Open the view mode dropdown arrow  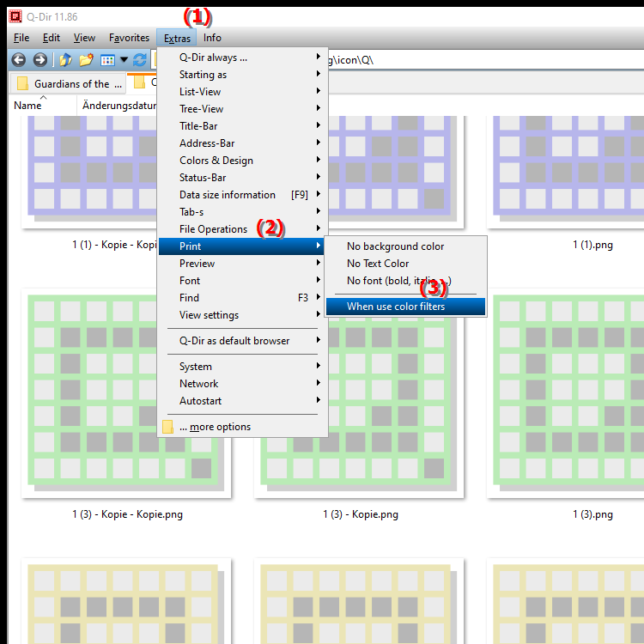click(x=124, y=60)
